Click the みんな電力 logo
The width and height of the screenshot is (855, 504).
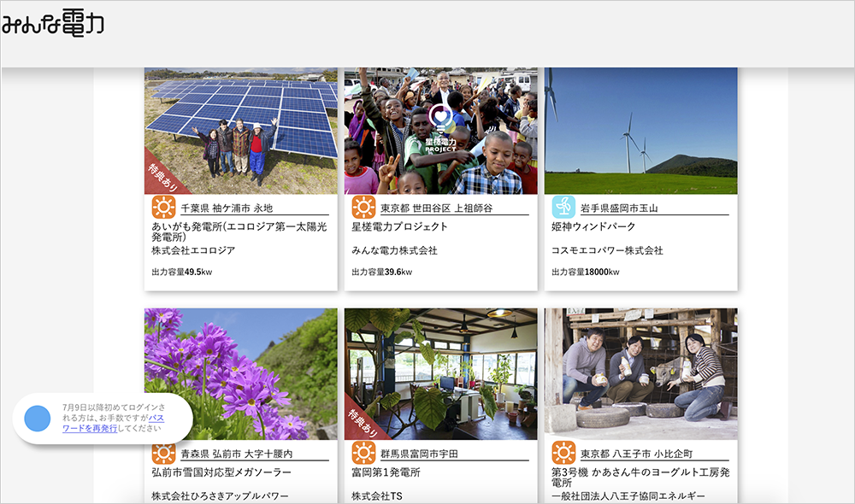pos(53,23)
